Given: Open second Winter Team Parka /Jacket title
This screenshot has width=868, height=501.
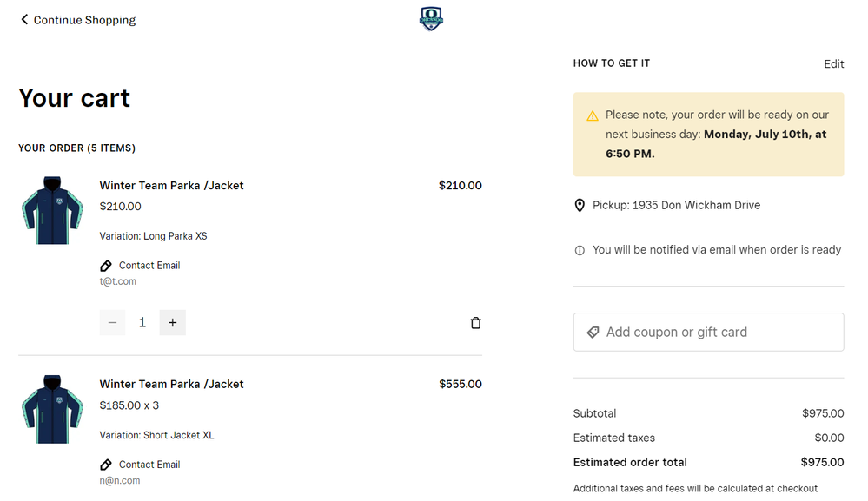Looking at the screenshot, I should tap(172, 385).
